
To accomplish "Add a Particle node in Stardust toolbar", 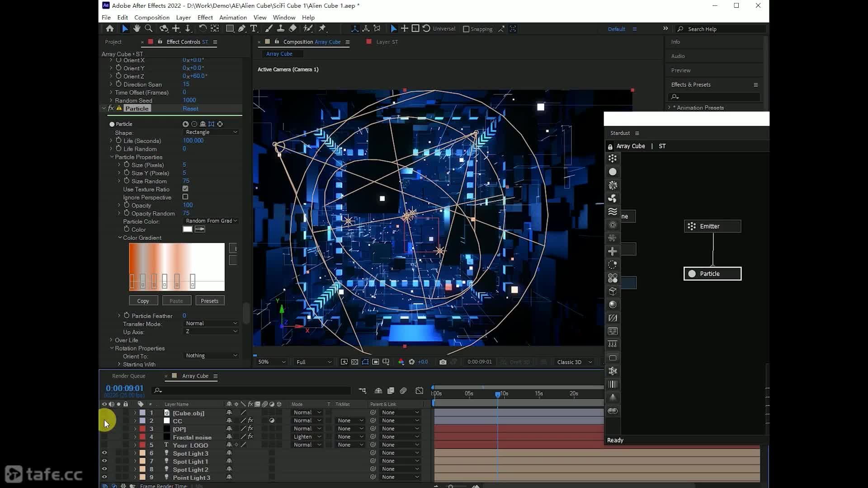I will point(613,172).
